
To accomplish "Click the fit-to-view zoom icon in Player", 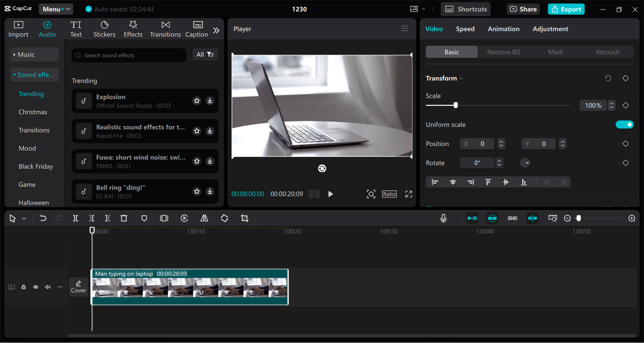I will coord(371,194).
